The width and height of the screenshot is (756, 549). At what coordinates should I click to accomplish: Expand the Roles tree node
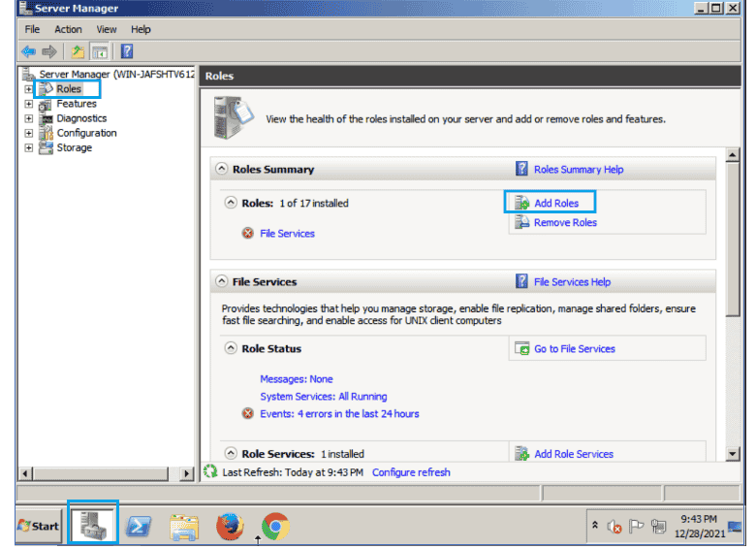coord(29,89)
